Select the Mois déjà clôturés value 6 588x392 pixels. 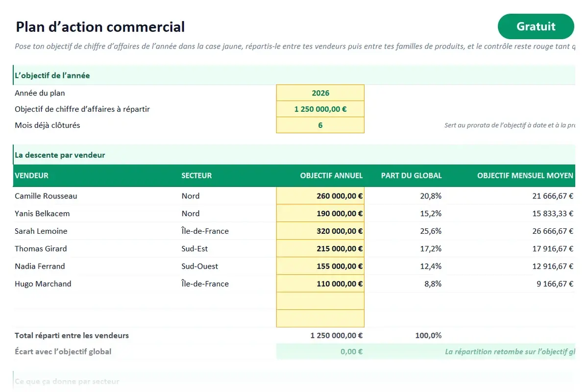tap(320, 125)
